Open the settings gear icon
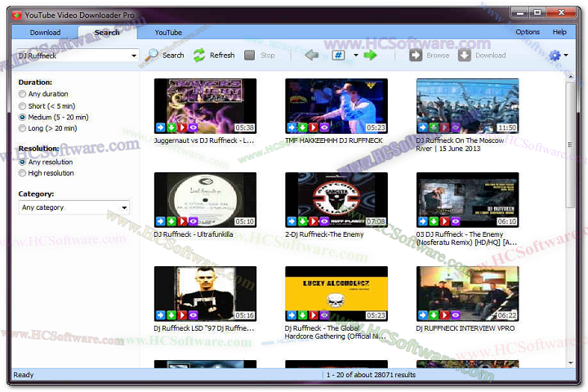 tap(555, 56)
